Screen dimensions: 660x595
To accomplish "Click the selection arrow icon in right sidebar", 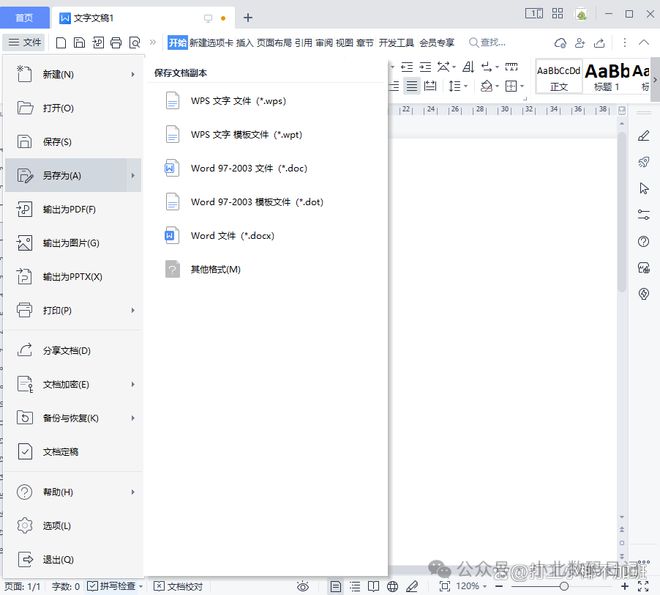I will coord(644,189).
